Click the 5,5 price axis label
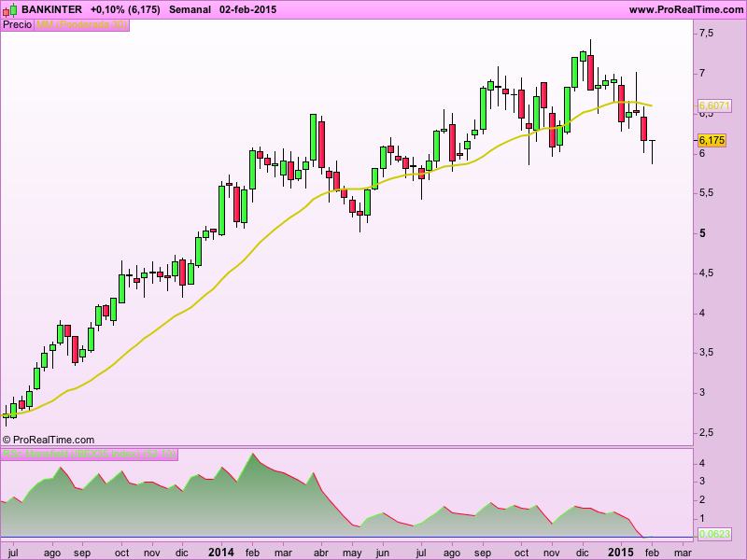 click(707, 193)
